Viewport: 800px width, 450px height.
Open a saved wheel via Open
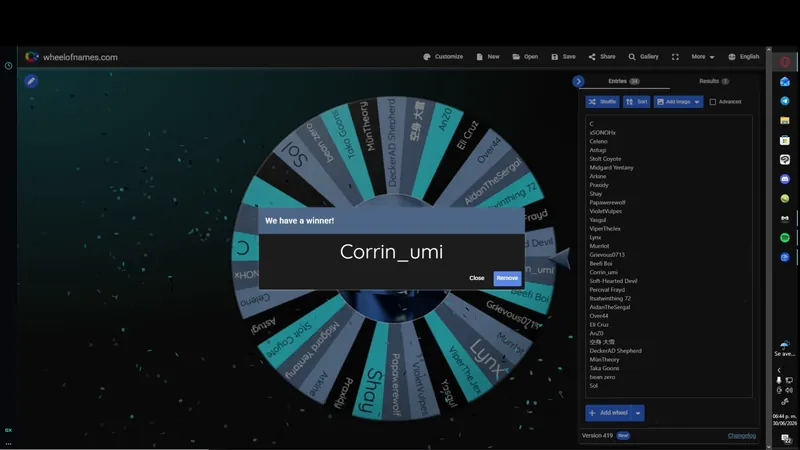525,57
